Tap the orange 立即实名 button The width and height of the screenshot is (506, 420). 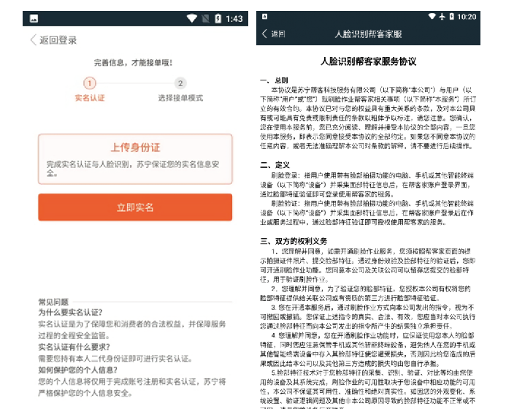[135, 207]
